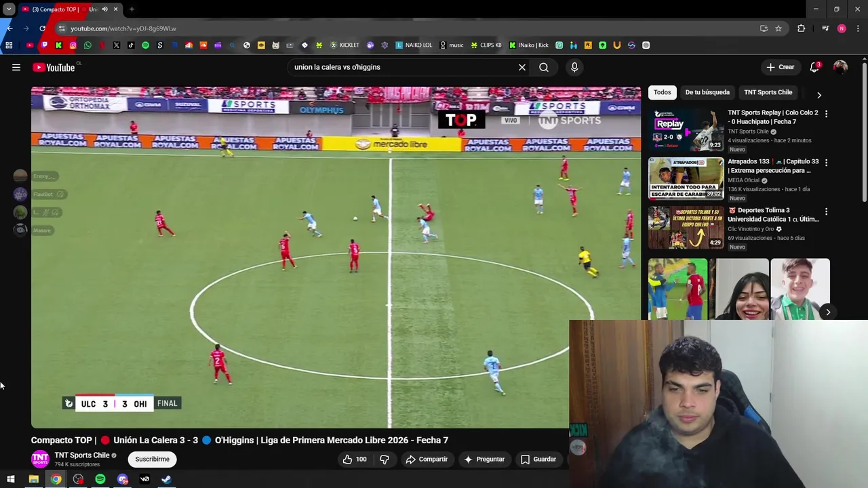Select the TNT Sports Chile filter chip
The height and width of the screenshot is (488, 868).
click(768, 92)
